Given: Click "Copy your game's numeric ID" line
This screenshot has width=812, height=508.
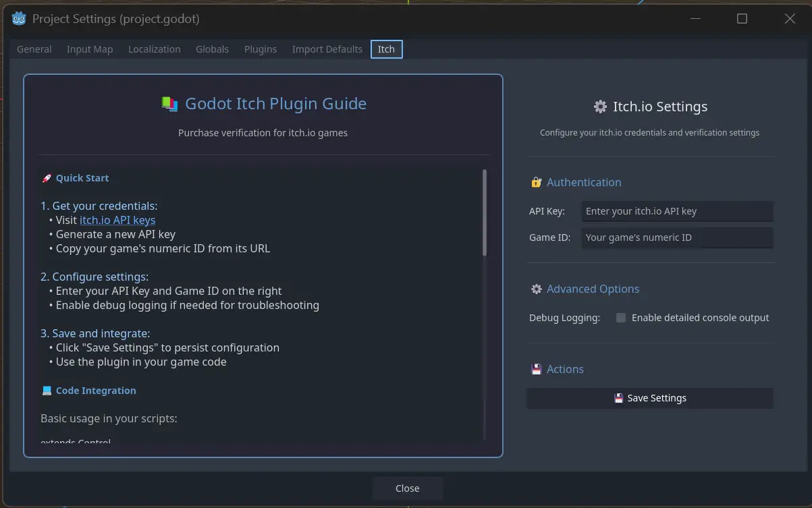Looking at the screenshot, I should coord(163,248).
